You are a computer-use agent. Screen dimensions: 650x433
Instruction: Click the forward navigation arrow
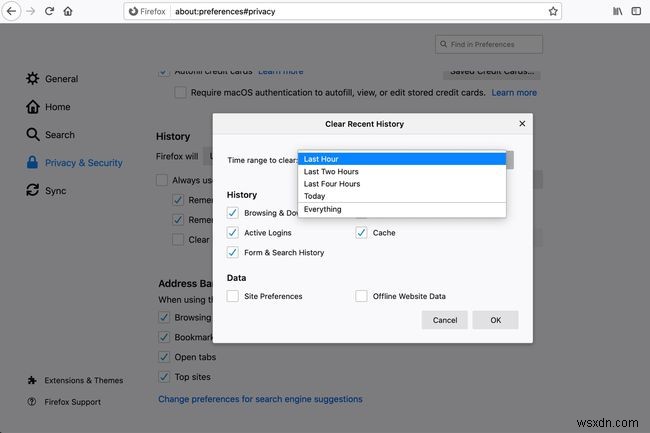[x=31, y=11]
